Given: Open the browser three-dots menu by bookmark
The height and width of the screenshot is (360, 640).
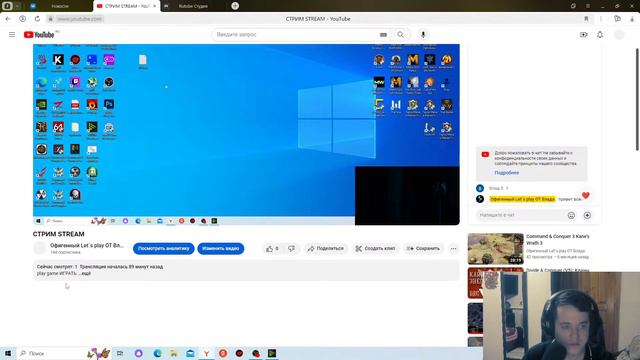Looking at the screenshot, I should pyautogui.click(x=601, y=19).
